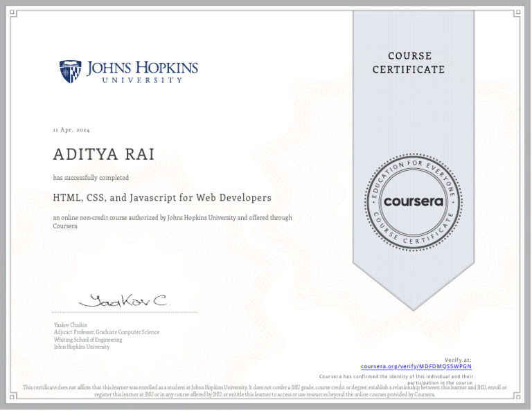Click the date 11 Apr, 2024

tap(71, 130)
